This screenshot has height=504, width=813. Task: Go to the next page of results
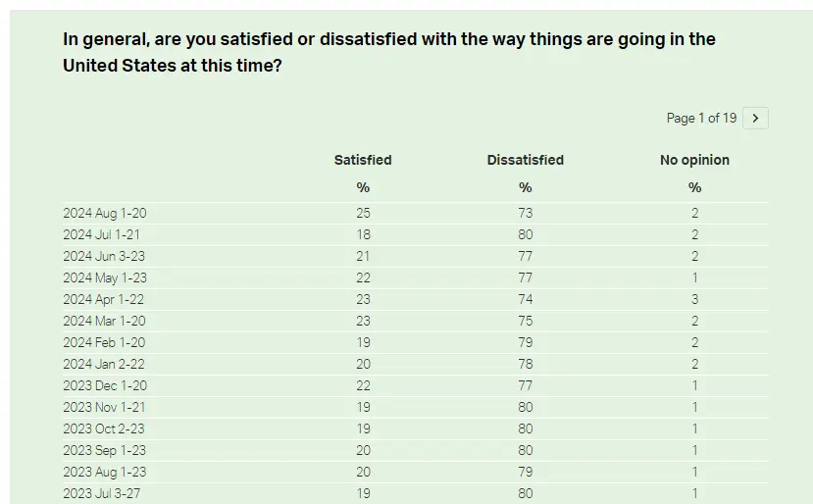pos(755,119)
